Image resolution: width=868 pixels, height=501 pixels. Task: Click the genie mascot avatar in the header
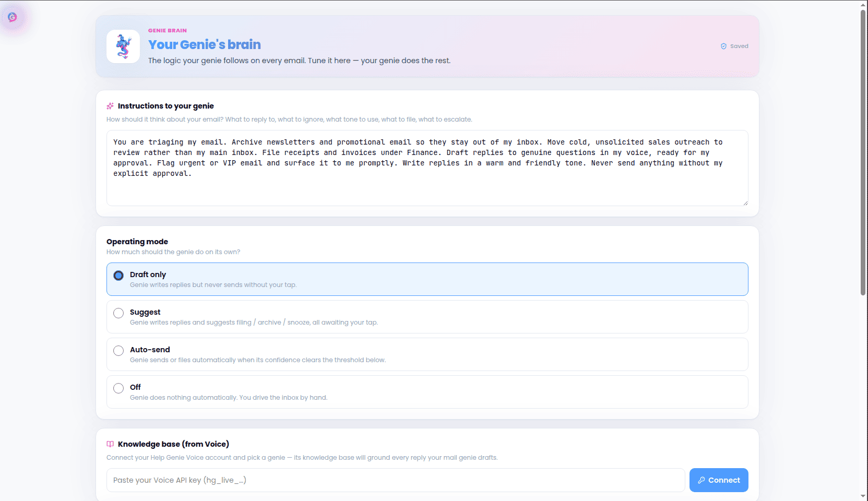click(123, 46)
